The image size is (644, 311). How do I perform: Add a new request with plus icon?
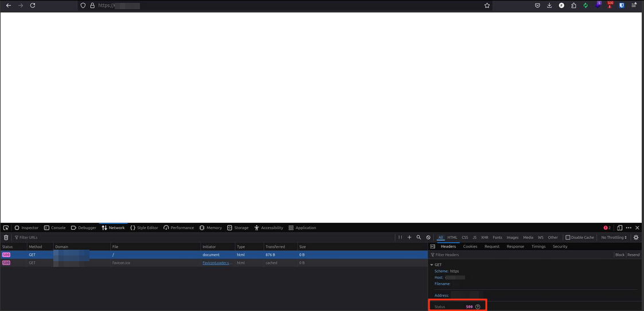[x=409, y=238]
